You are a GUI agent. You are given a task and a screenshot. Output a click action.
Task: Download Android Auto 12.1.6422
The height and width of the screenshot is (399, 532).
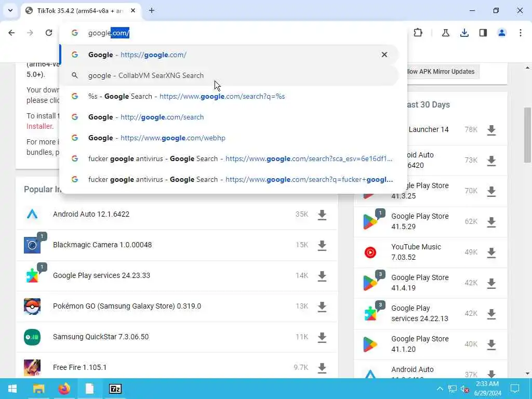[322, 215]
